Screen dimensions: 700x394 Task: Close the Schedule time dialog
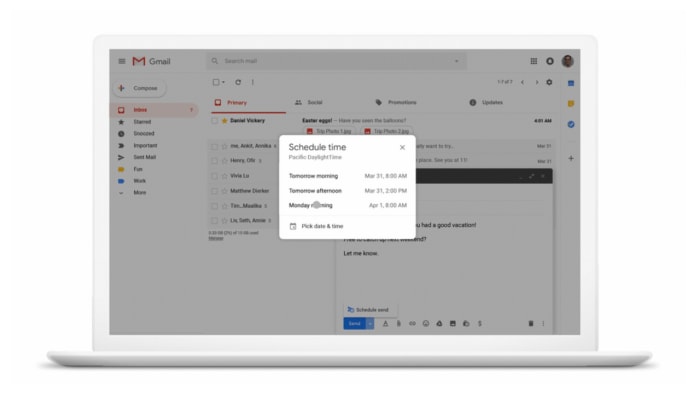pyautogui.click(x=402, y=147)
